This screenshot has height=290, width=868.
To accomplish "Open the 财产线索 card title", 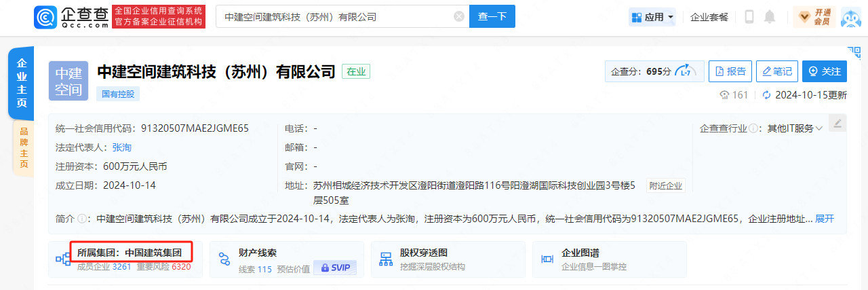I will 258,253.
